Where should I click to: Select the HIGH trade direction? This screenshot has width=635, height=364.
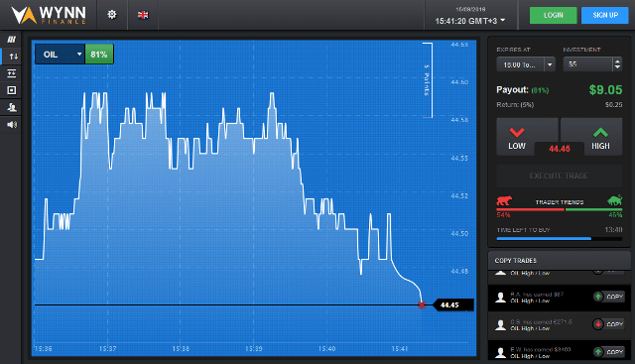click(x=600, y=138)
